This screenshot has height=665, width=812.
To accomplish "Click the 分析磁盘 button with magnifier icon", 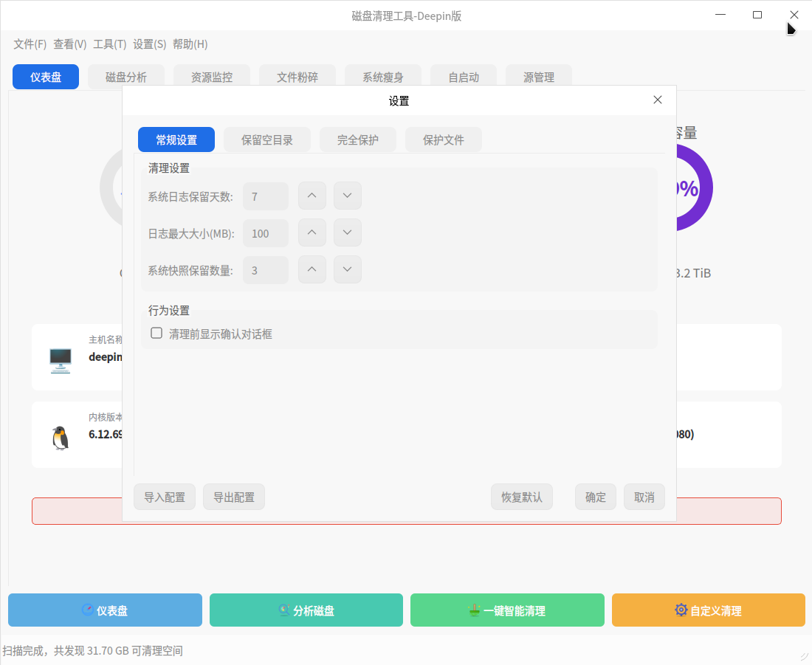I will (306, 610).
